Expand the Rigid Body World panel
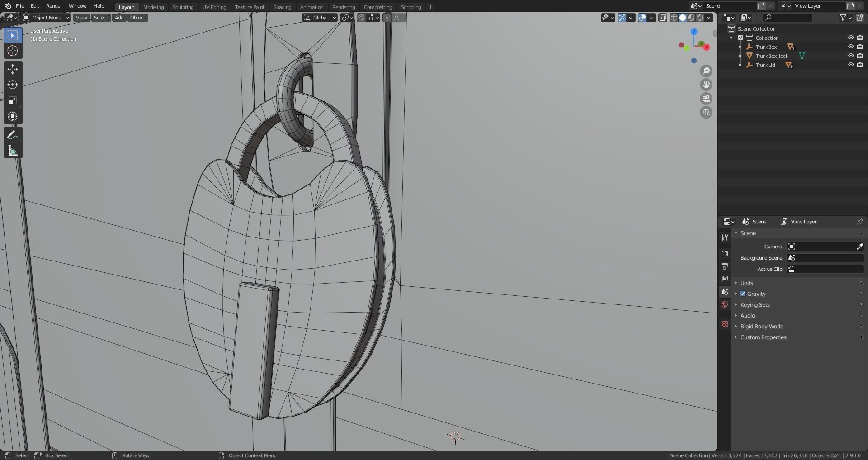 [761, 327]
